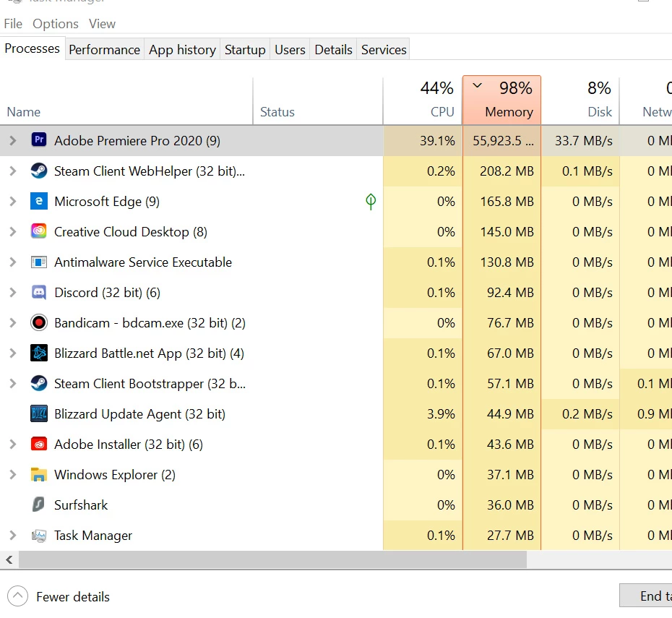Expand the Steam Client WebHelper group

pos(13,171)
